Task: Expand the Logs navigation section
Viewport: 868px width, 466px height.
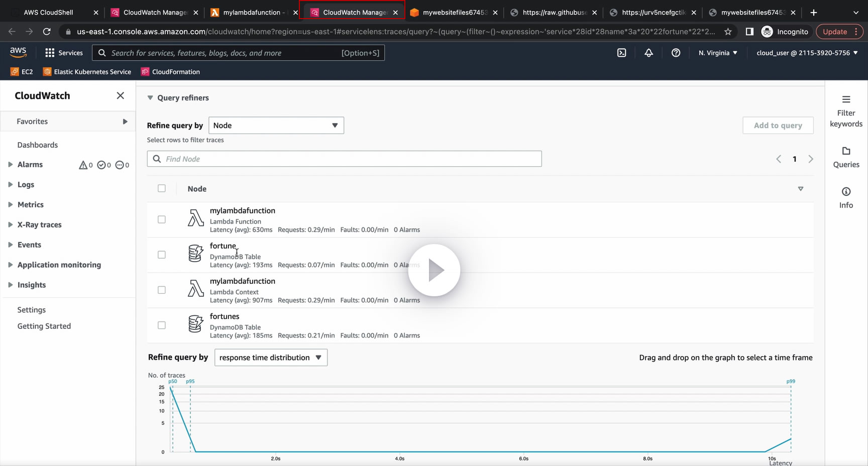Action: [10, 185]
